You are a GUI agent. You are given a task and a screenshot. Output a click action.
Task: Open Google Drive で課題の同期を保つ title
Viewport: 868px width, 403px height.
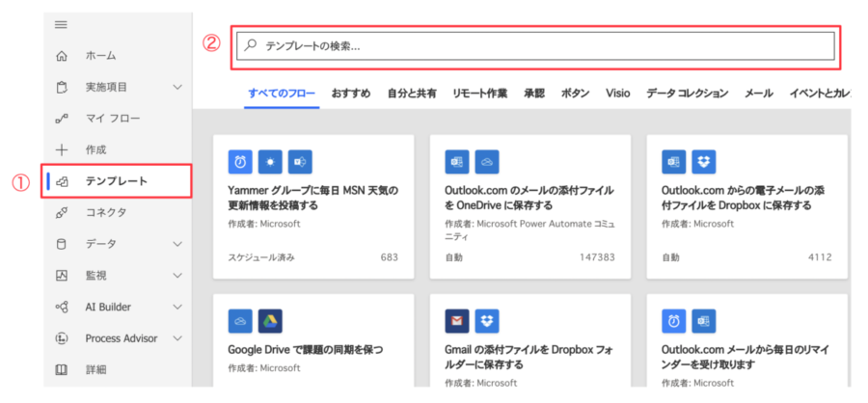point(306,350)
